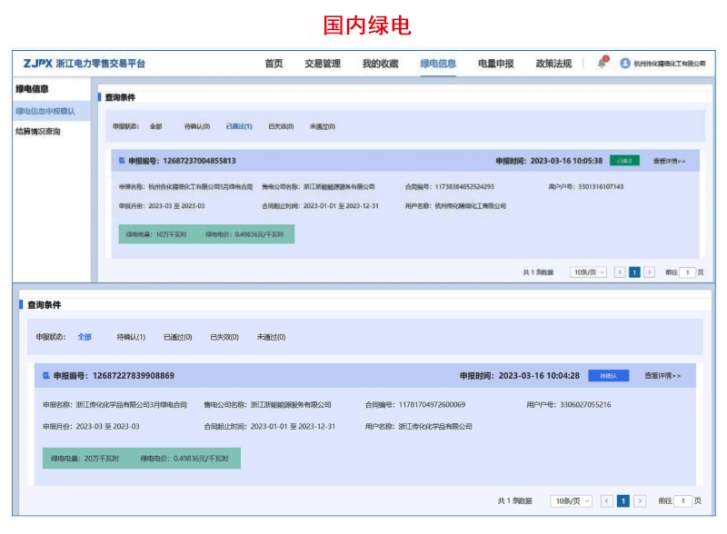Click the green 已通过 status badge

(x=624, y=160)
